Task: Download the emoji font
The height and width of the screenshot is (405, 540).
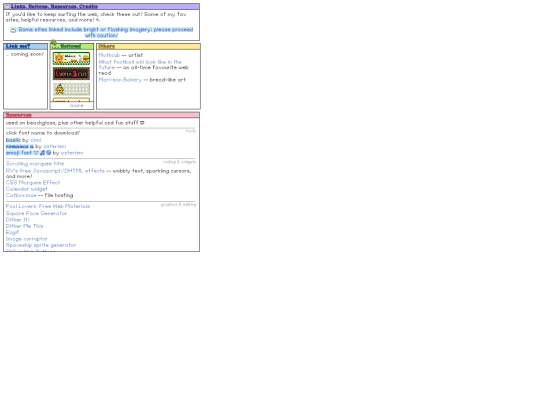Action: (28, 153)
